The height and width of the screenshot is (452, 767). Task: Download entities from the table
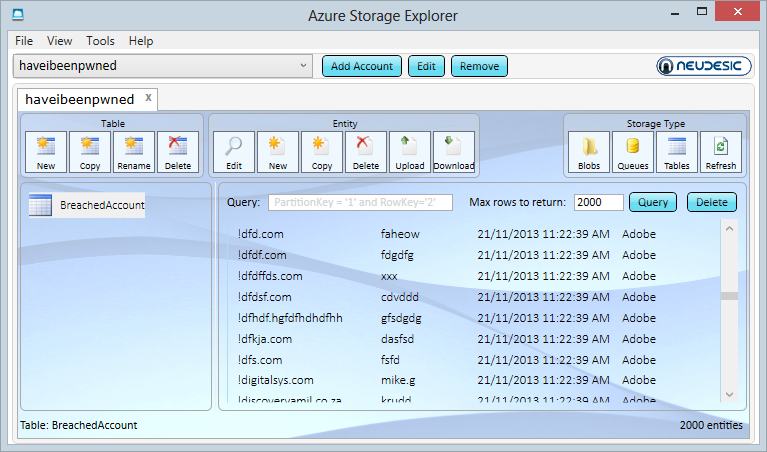pos(454,152)
